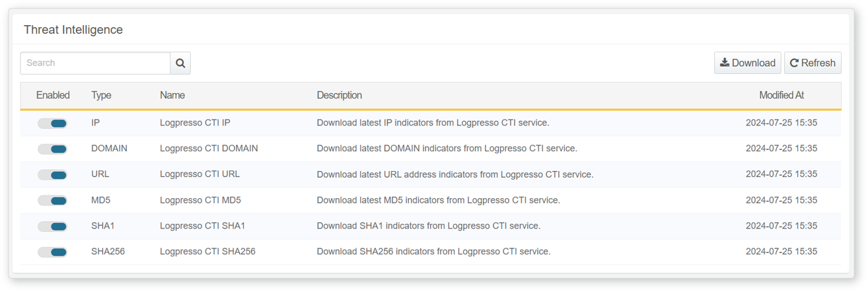Click description 'Download SHA1 indicators'
Screen dimensions: 868x292
429,226
